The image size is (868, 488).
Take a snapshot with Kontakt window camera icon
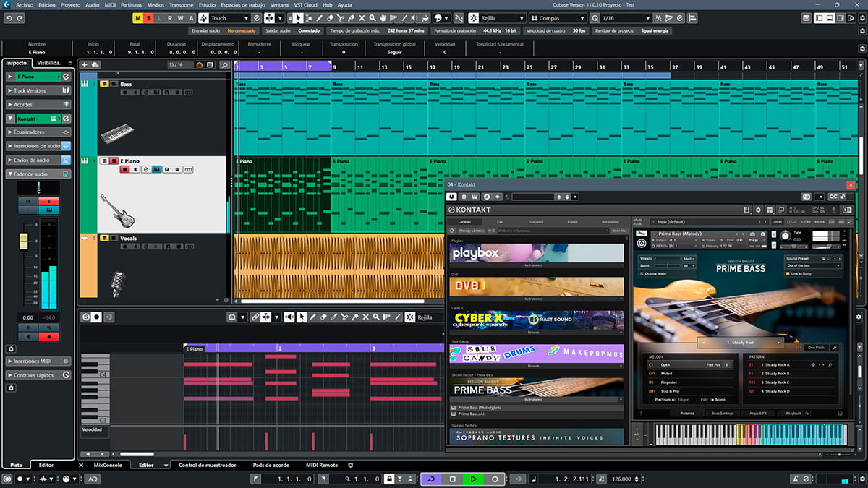(808, 196)
